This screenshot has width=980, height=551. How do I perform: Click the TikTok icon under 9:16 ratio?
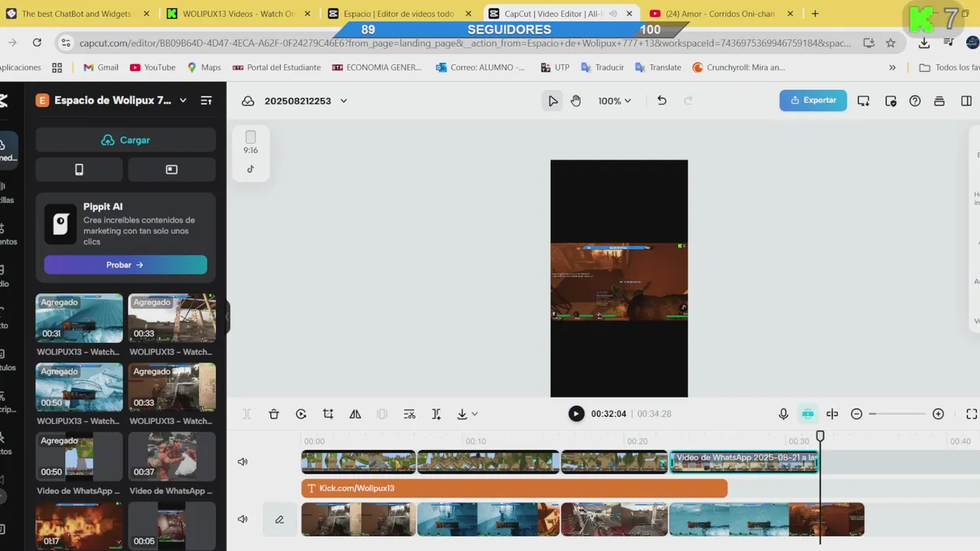tap(250, 169)
